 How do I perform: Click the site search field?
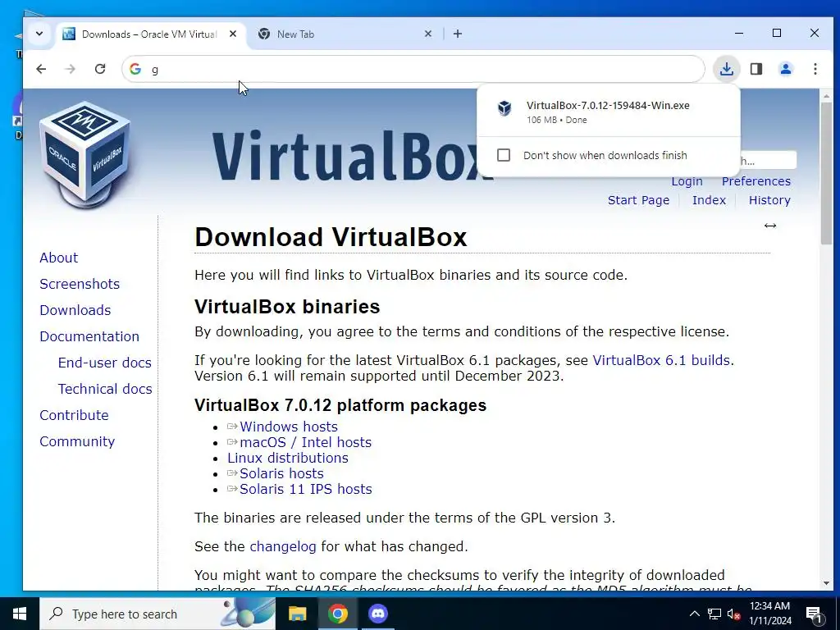[768, 160]
